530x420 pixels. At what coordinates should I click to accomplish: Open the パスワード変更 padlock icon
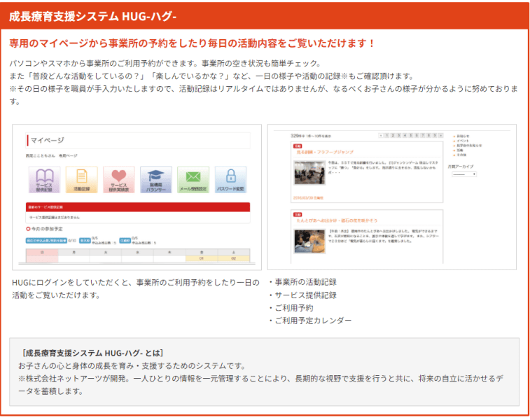point(230,180)
